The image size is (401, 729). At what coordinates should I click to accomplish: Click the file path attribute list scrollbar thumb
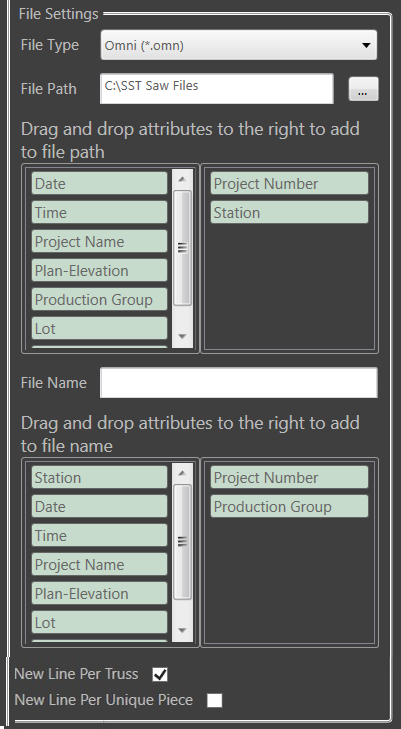tap(182, 248)
